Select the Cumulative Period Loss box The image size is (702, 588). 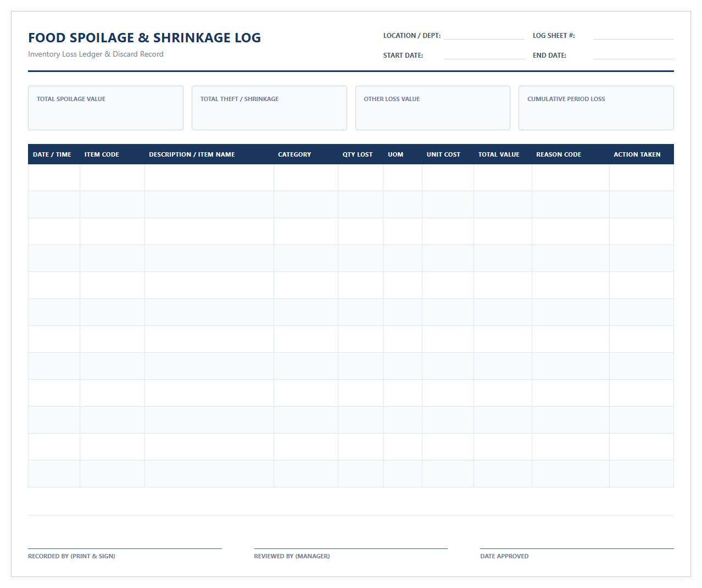[x=596, y=108]
